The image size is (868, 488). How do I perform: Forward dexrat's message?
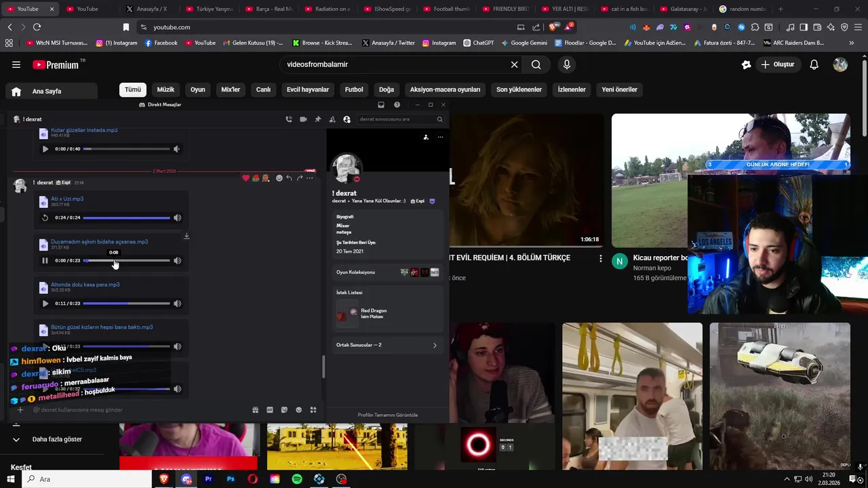[x=299, y=178]
